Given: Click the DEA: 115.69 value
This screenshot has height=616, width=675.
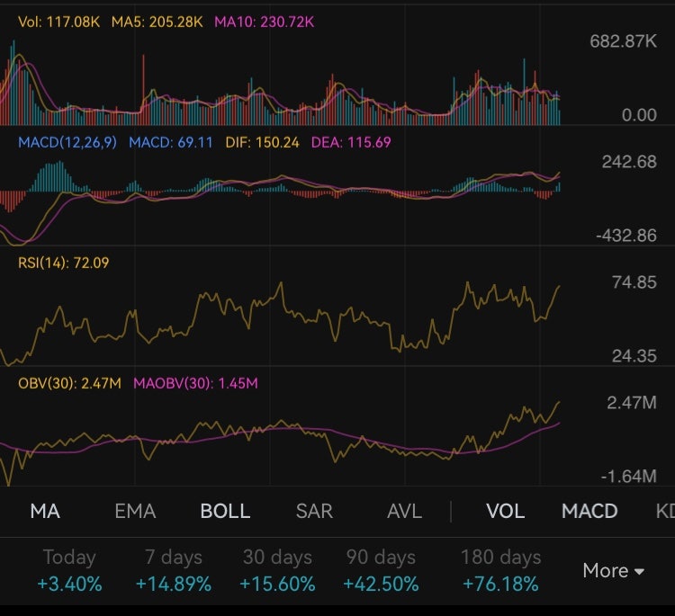Looking at the screenshot, I should pyautogui.click(x=351, y=142).
